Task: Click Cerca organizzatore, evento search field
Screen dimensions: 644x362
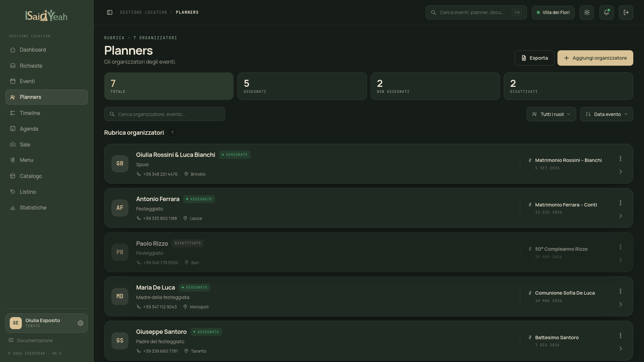Action: point(164,114)
